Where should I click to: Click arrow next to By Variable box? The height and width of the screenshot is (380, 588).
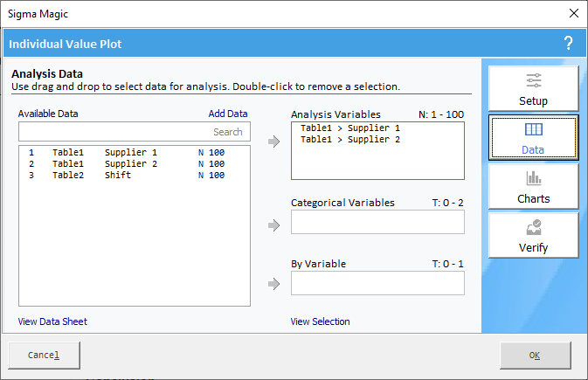coord(274,284)
